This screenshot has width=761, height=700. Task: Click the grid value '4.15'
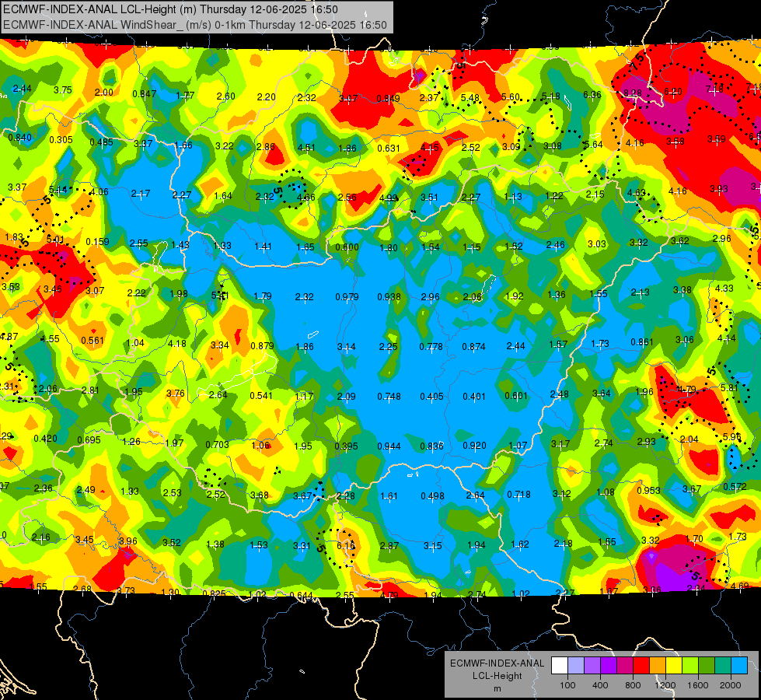click(x=430, y=147)
